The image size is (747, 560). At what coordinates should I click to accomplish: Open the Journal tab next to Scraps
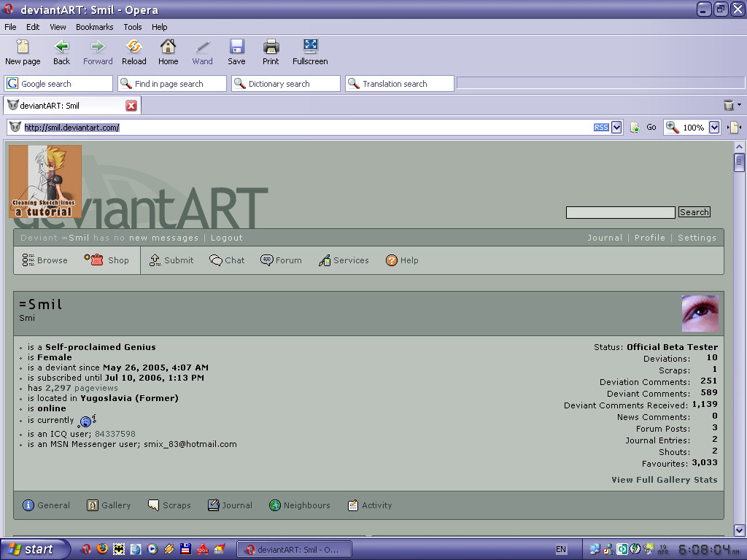point(230,505)
